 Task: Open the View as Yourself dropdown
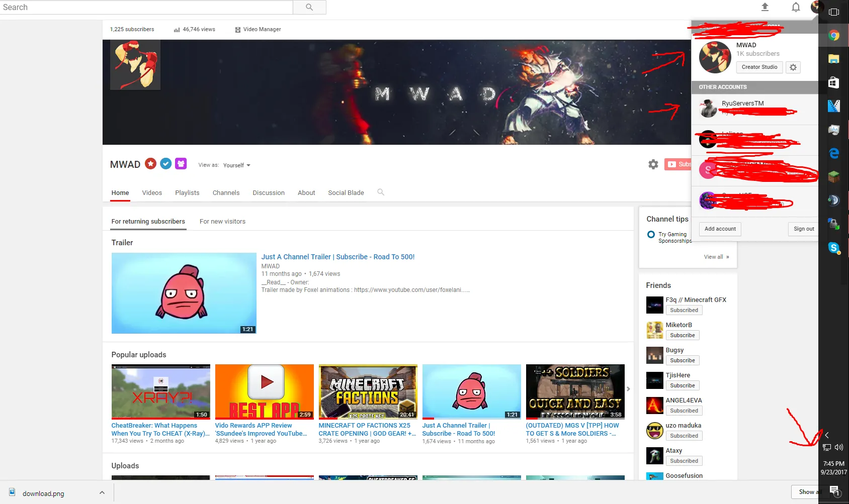[x=237, y=165]
